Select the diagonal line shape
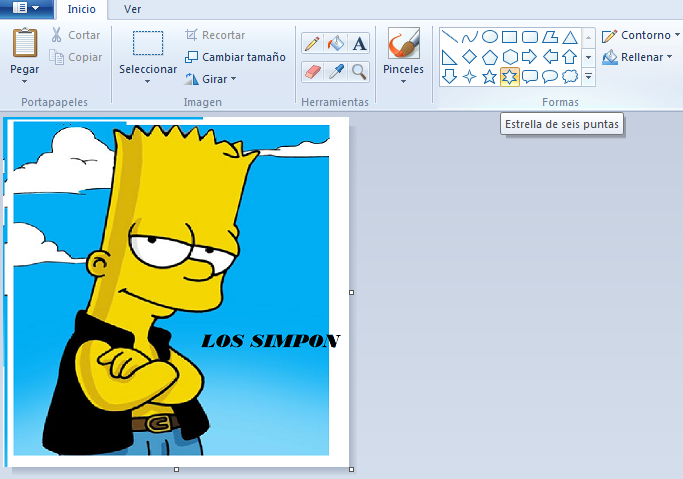 pos(450,37)
